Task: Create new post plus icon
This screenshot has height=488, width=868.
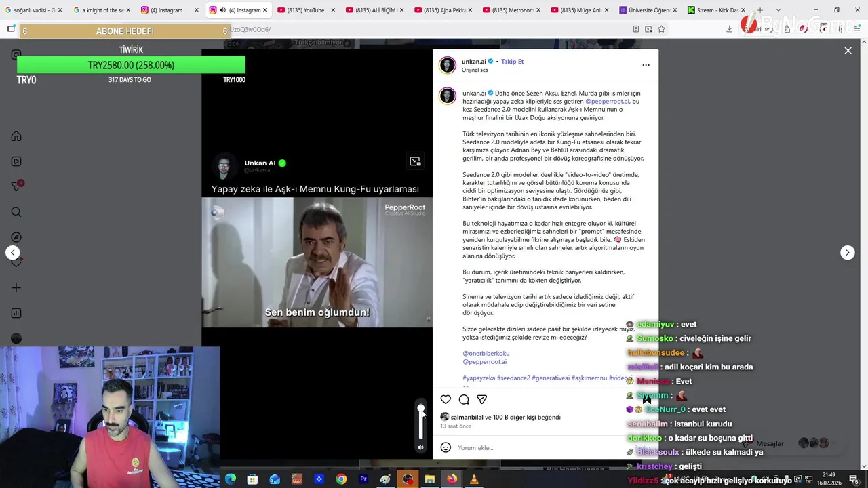Action: tap(16, 288)
